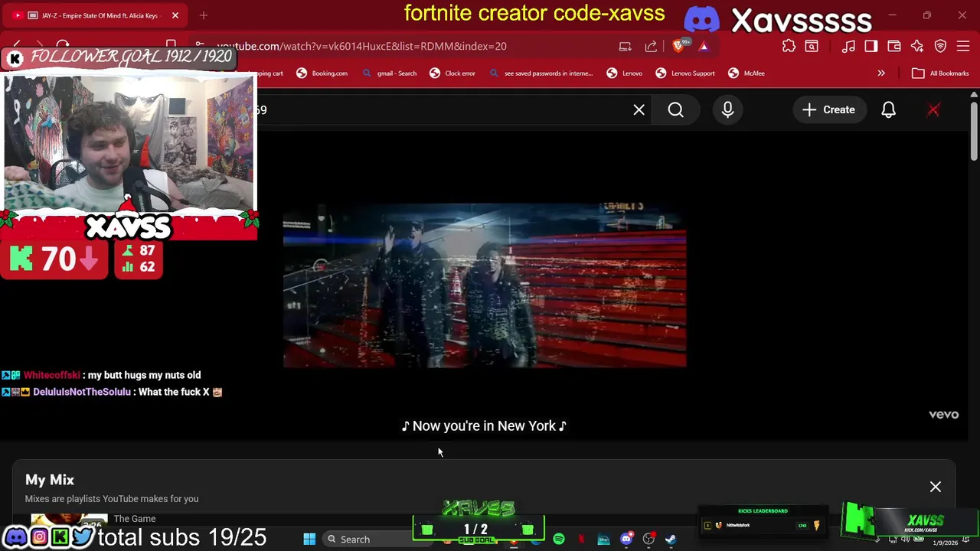
Task: Open the Brave Playlist music note icon
Action: click(848, 46)
